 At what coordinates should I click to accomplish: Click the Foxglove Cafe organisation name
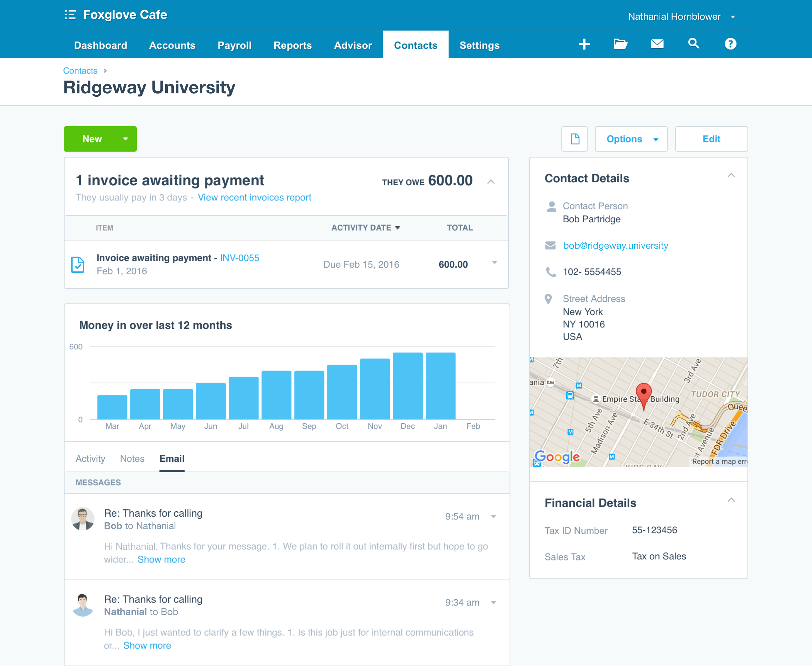point(125,15)
